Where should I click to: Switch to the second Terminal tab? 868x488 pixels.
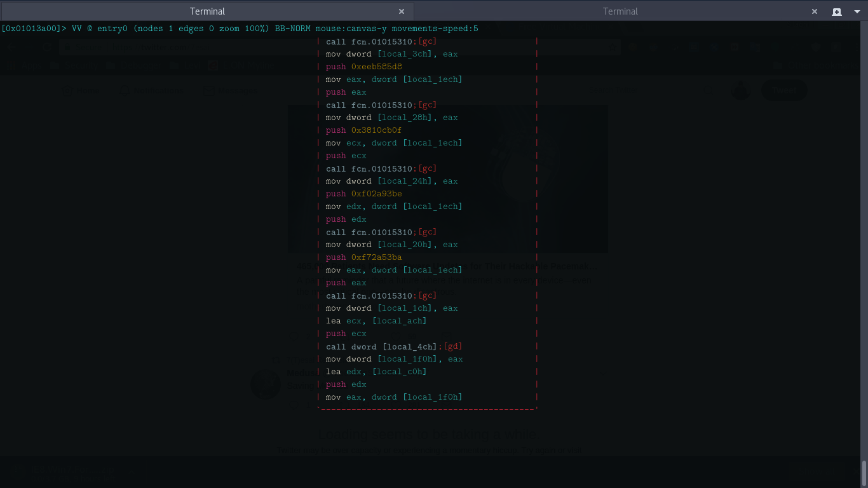pos(620,11)
